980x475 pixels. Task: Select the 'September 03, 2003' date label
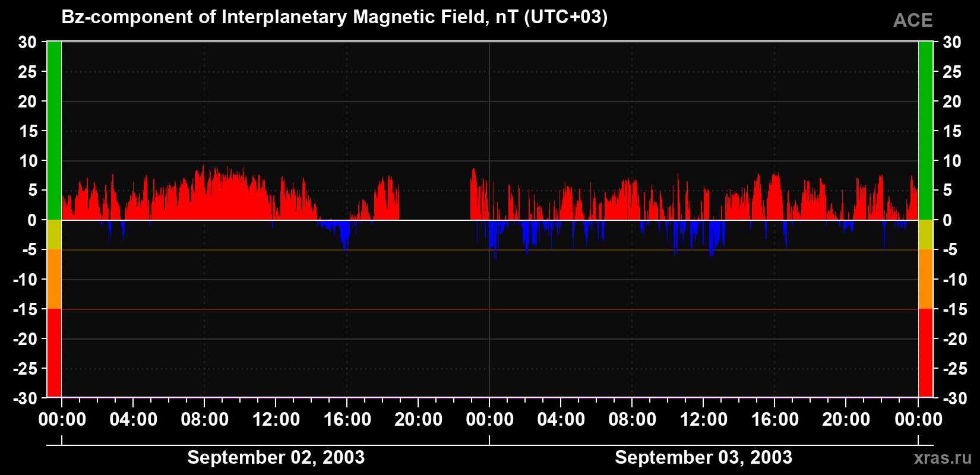point(704,457)
